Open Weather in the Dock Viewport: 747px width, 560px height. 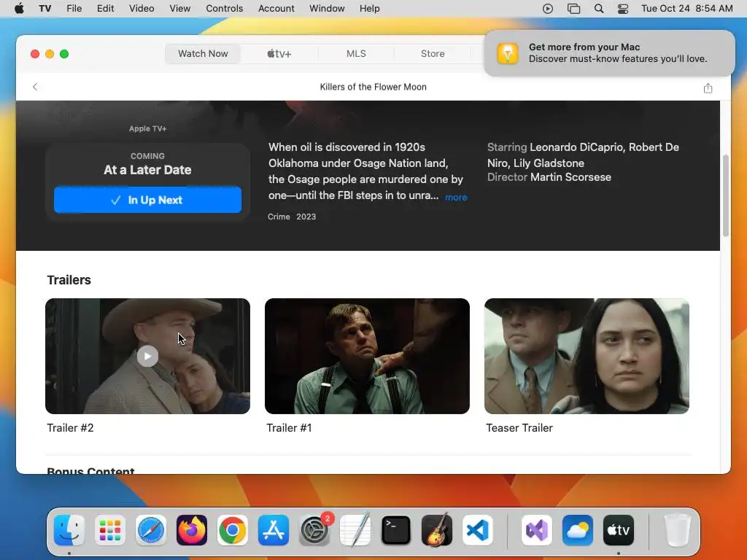[578, 530]
